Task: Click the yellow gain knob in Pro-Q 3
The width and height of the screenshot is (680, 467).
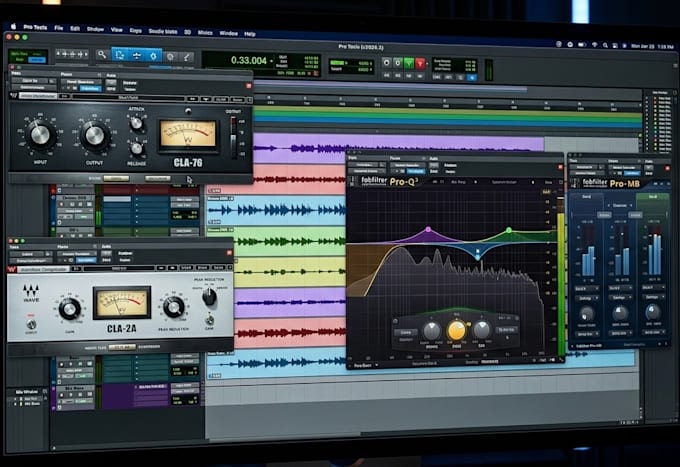Action: pos(456,331)
